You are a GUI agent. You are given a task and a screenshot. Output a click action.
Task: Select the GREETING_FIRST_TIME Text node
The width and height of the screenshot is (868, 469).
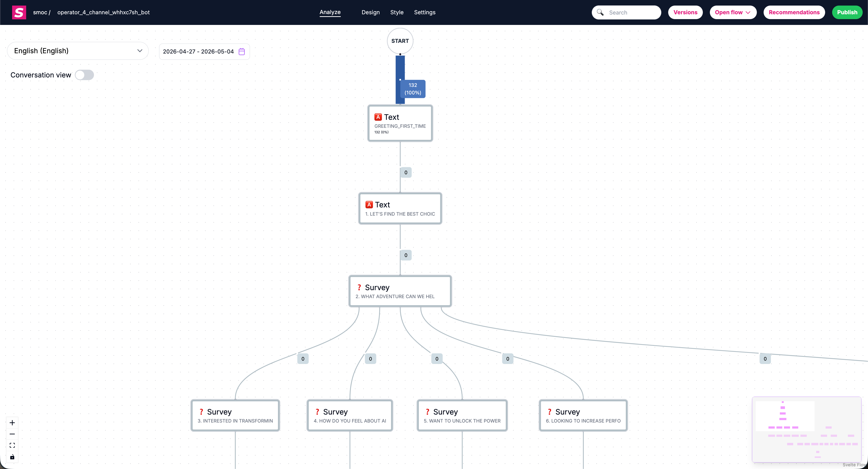(400, 123)
